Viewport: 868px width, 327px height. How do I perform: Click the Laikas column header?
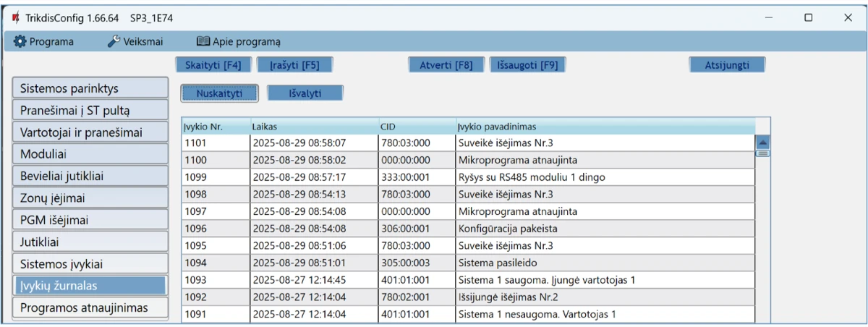[314, 127]
